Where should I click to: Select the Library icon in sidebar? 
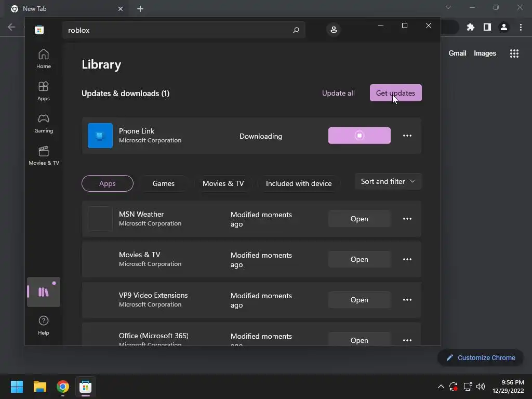click(x=44, y=292)
